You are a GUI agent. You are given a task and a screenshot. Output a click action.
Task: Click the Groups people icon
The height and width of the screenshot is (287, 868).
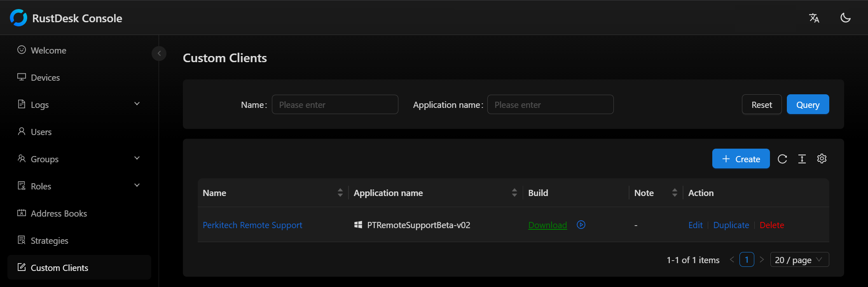(x=21, y=158)
